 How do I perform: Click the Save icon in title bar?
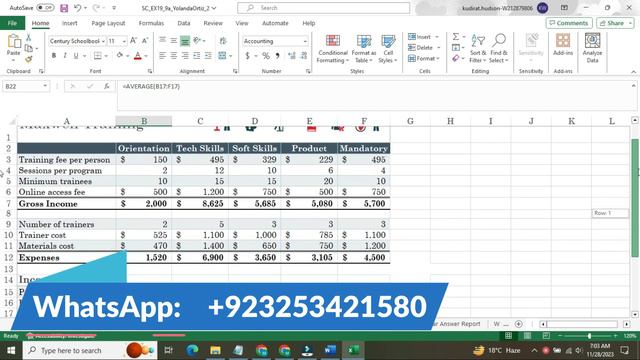[64, 8]
